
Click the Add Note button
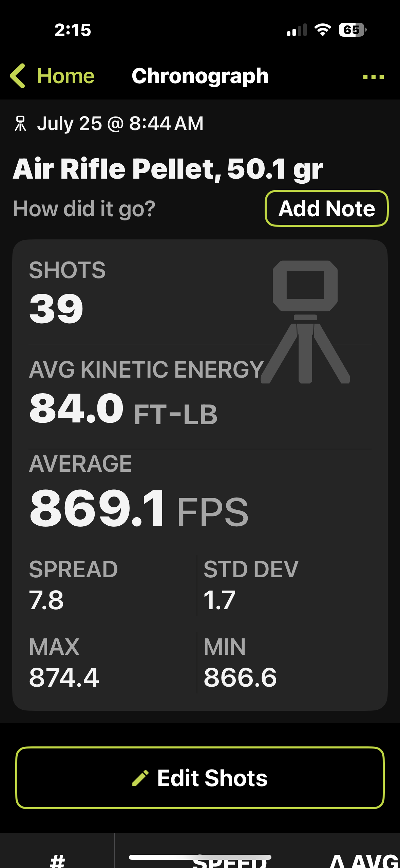click(326, 208)
